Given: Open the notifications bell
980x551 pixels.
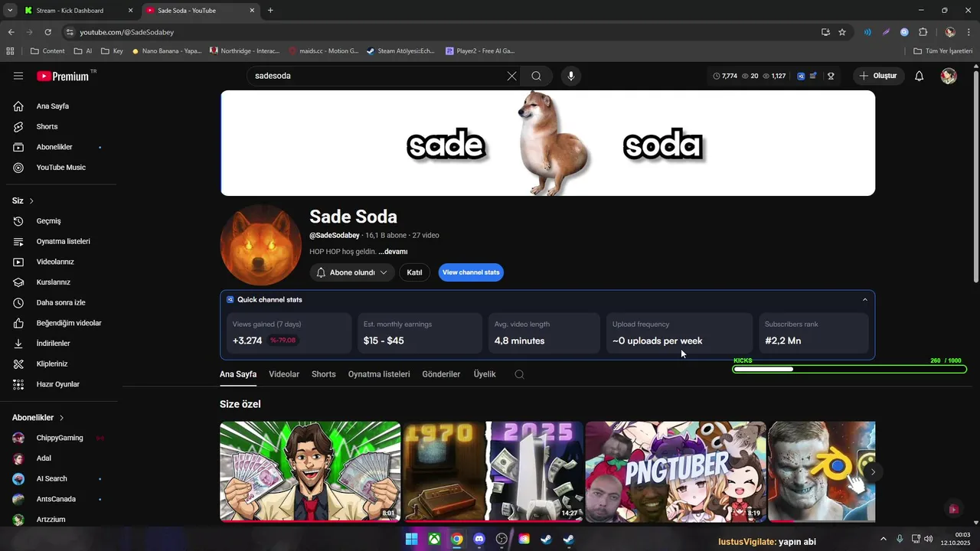Looking at the screenshot, I should pyautogui.click(x=920, y=76).
